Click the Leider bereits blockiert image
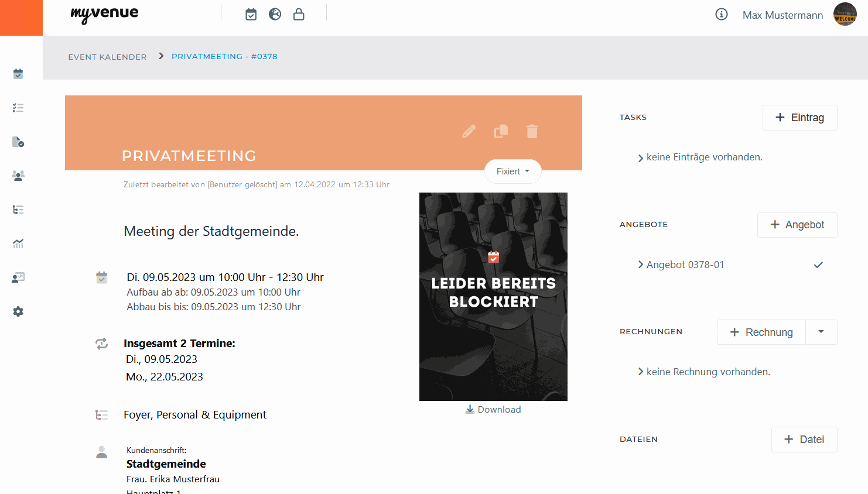Viewport: 868px width, 494px height. [x=493, y=296]
